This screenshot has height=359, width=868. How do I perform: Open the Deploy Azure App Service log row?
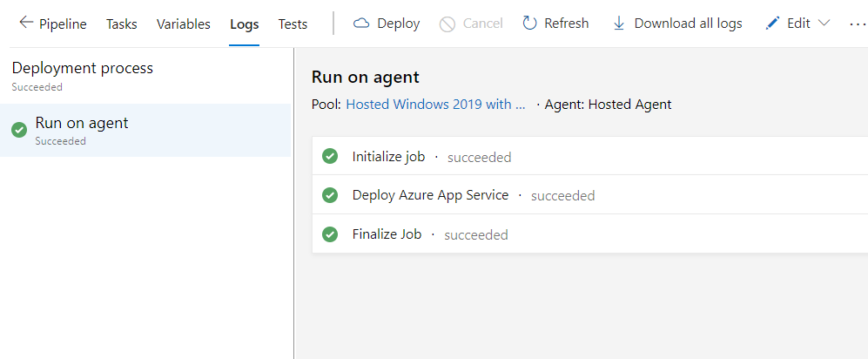coord(430,195)
